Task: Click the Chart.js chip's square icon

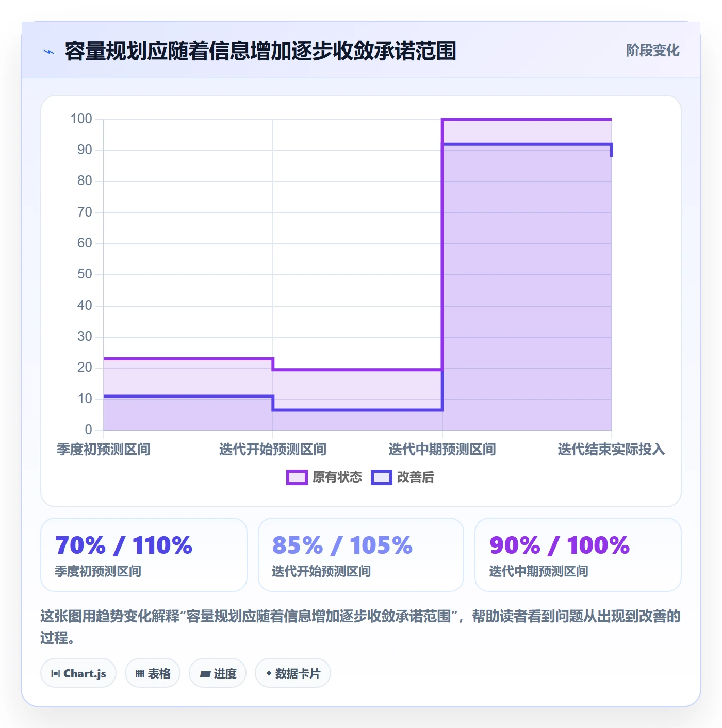Action: tap(56, 674)
